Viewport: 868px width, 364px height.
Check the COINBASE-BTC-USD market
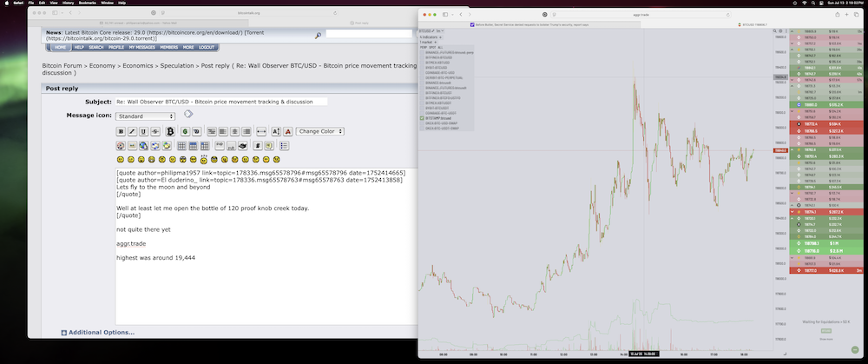click(x=423, y=73)
